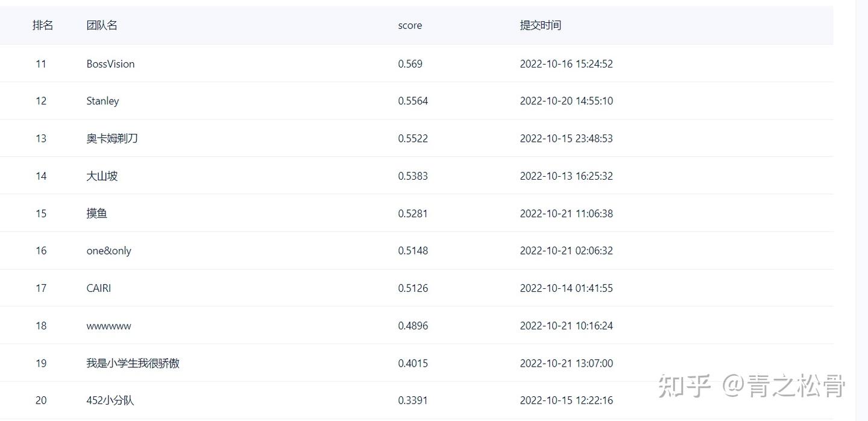Click the 0.569 score value
The width and height of the screenshot is (868, 421).
(x=410, y=64)
